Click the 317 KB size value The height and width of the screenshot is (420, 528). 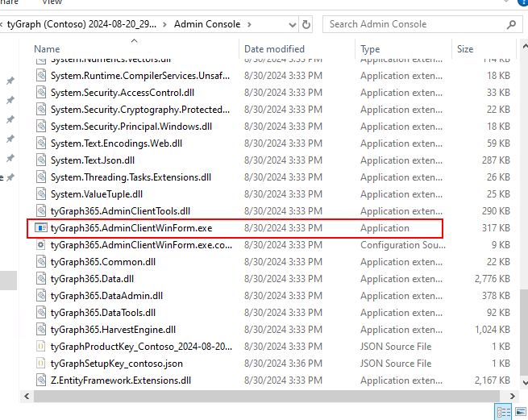(x=496, y=228)
